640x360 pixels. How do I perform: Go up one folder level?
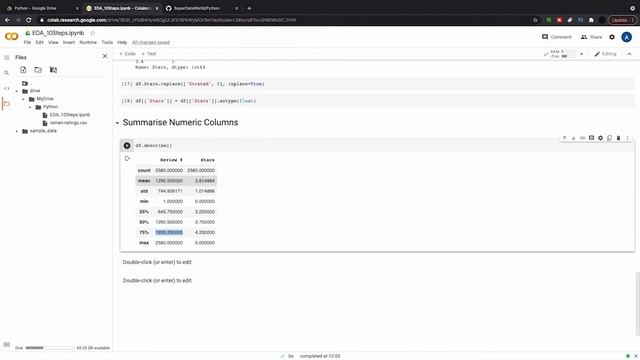[25, 83]
